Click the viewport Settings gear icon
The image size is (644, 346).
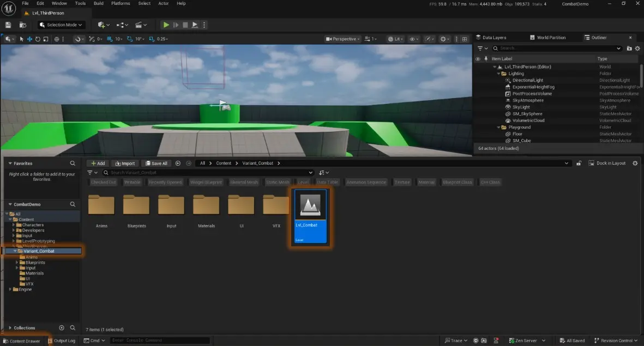[444, 39]
